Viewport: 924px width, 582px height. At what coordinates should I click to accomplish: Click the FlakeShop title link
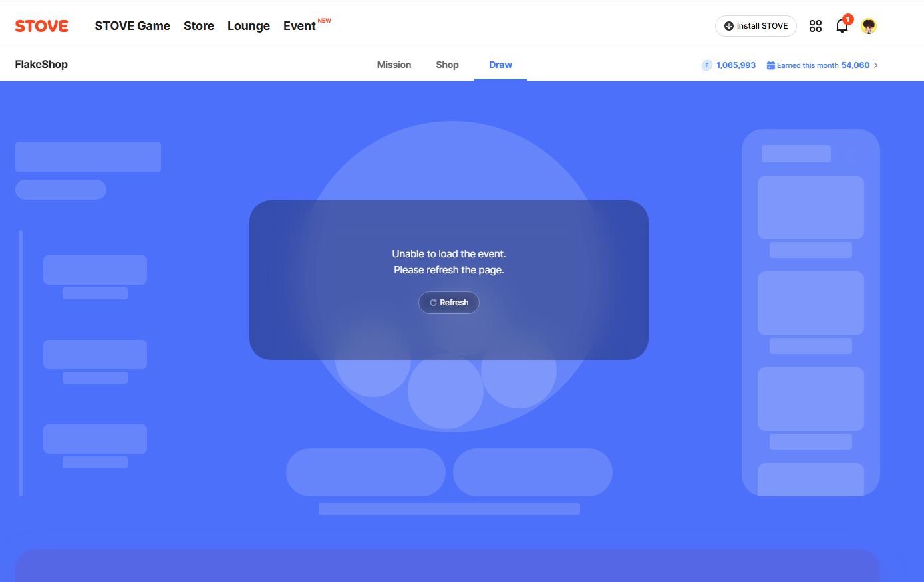click(41, 65)
